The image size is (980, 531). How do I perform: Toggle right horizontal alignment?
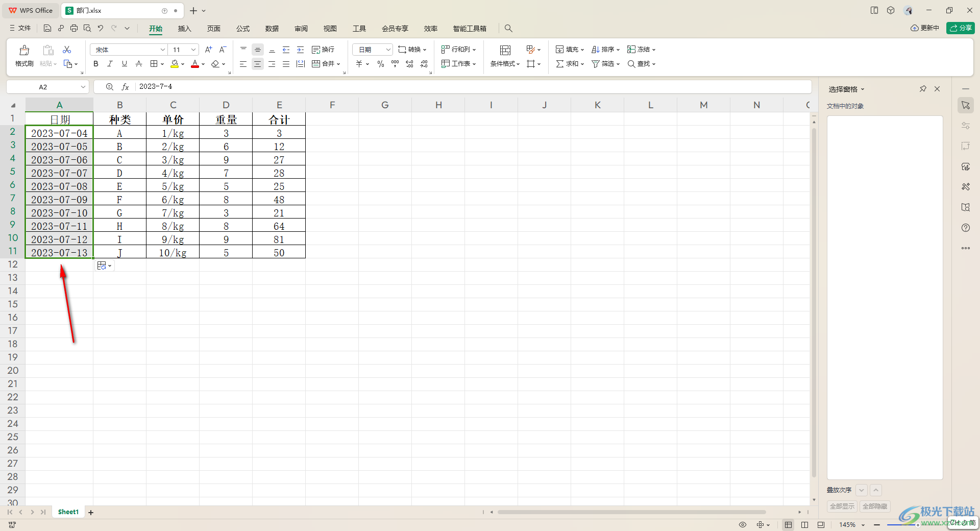click(272, 64)
